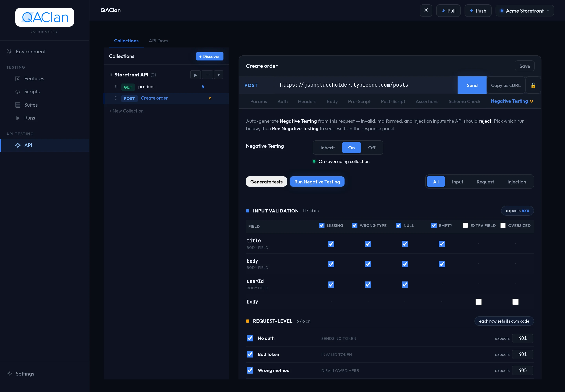Open Settings gear icon
565x392 pixels.
click(9, 374)
